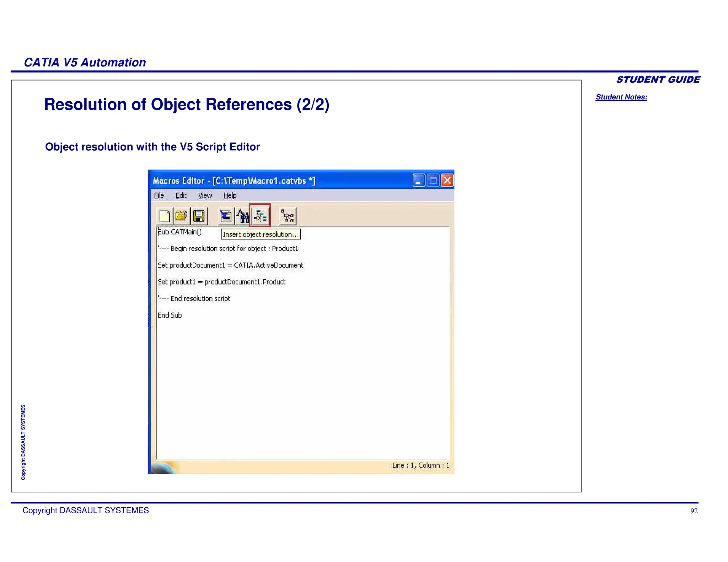Click the 'Begin resolution script' comment line
Image resolution: width=728 pixels, height=562 pixels.
(x=228, y=249)
